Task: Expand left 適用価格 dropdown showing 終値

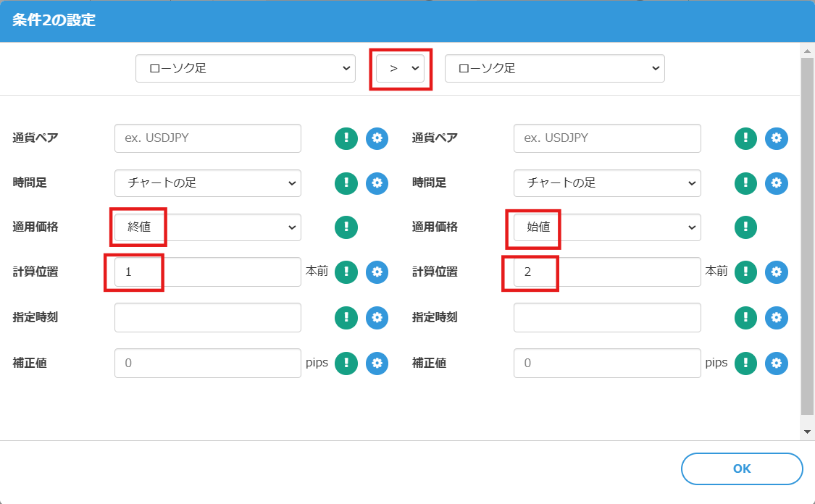Action: [x=208, y=227]
